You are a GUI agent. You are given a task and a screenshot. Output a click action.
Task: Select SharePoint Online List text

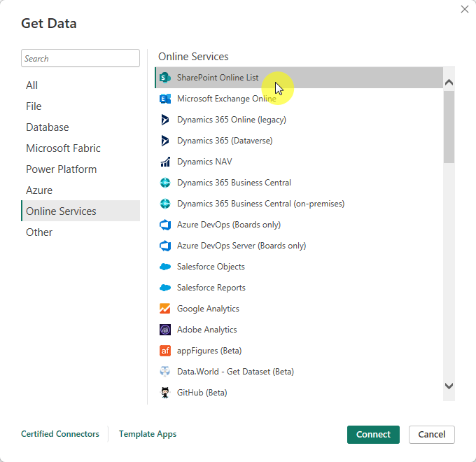(218, 78)
